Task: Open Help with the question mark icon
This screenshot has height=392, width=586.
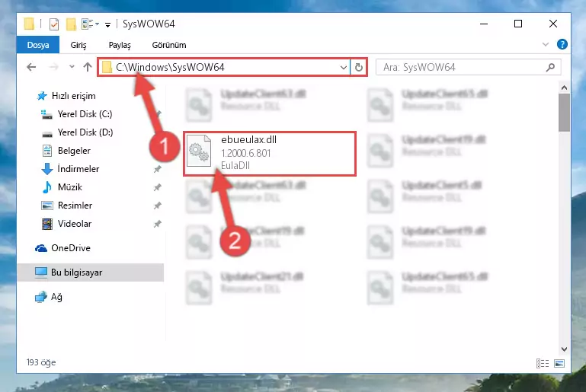Action: 562,44
